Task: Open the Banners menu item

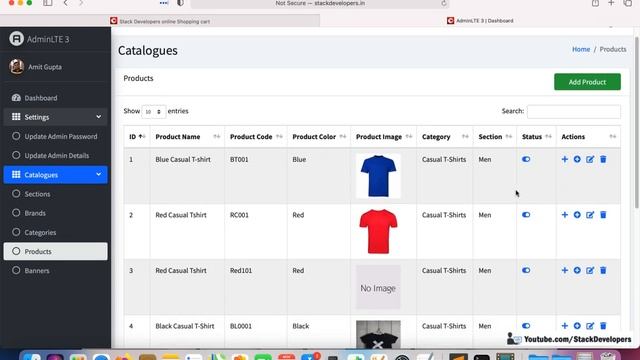Action: point(56,271)
